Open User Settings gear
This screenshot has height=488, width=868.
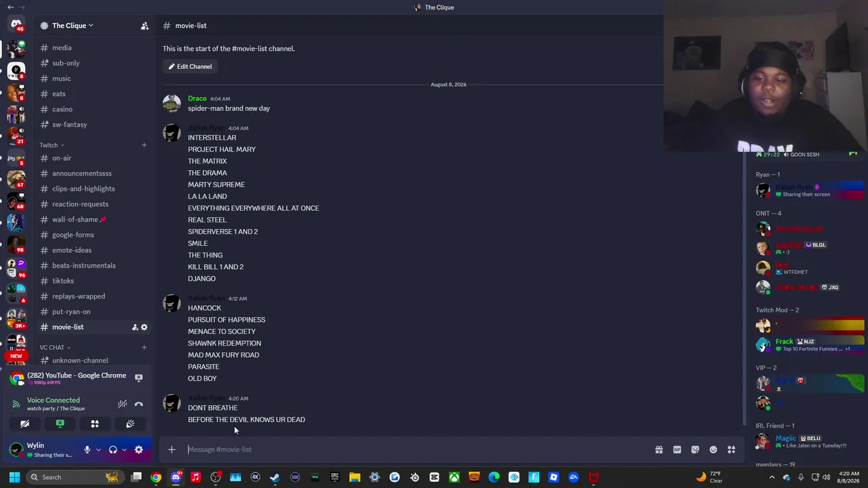(139, 449)
